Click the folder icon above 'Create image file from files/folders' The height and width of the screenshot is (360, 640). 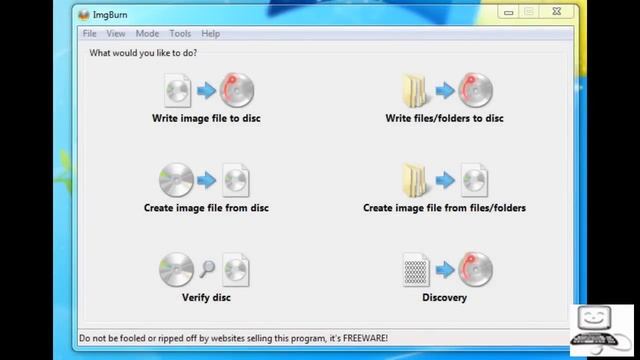(415, 180)
